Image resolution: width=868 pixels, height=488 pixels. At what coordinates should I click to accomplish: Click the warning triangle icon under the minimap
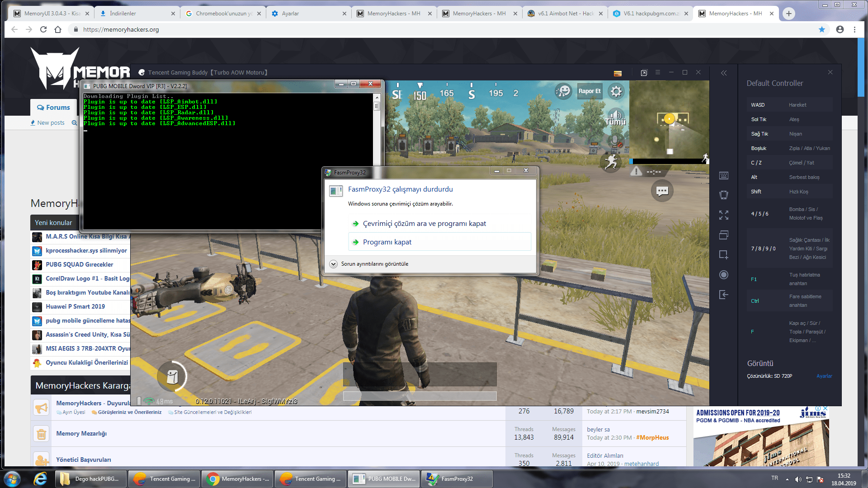coord(636,171)
